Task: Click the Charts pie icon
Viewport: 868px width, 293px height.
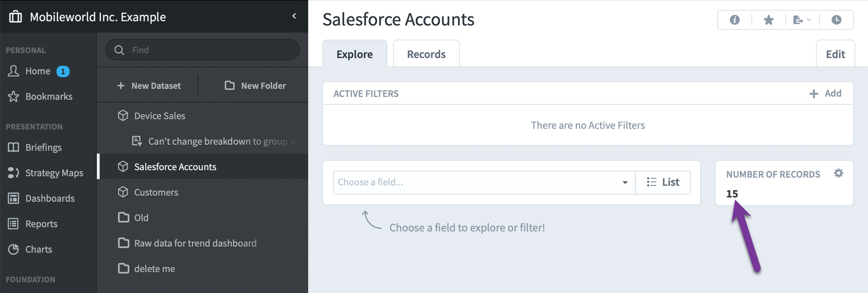Action: click(x=13, y=249)
